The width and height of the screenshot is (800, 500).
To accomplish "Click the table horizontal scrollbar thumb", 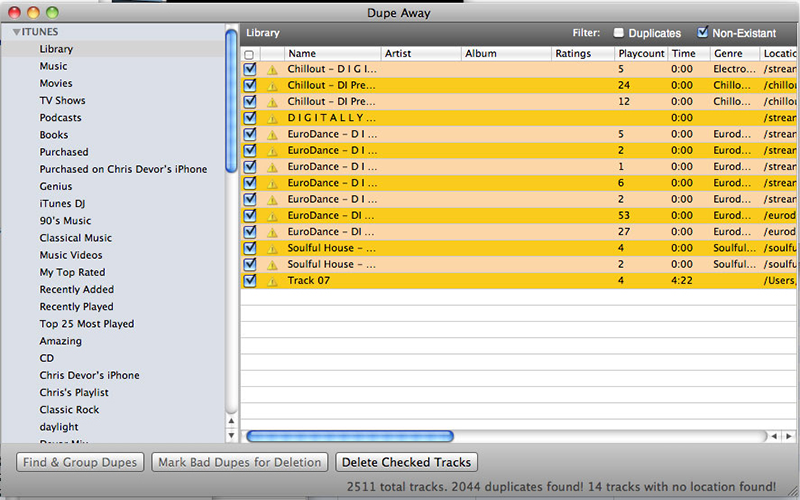I will (350, 436).
